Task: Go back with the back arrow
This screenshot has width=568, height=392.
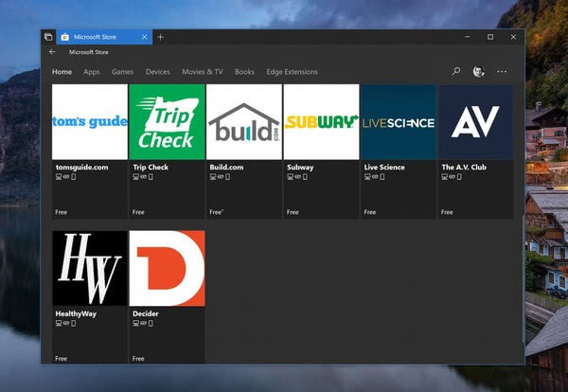Action: click(52, 52)
